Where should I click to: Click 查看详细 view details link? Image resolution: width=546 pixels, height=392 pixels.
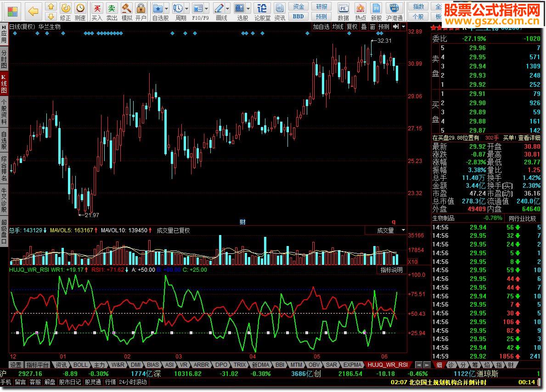(529, 138)
